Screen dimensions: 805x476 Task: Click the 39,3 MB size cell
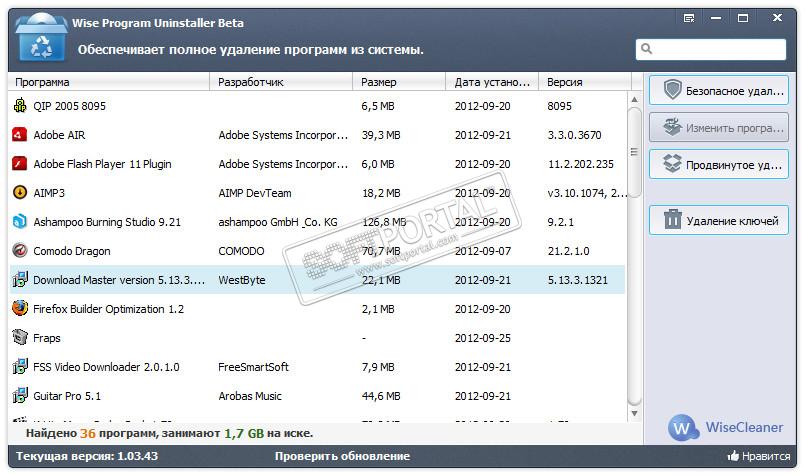(381, 135)
